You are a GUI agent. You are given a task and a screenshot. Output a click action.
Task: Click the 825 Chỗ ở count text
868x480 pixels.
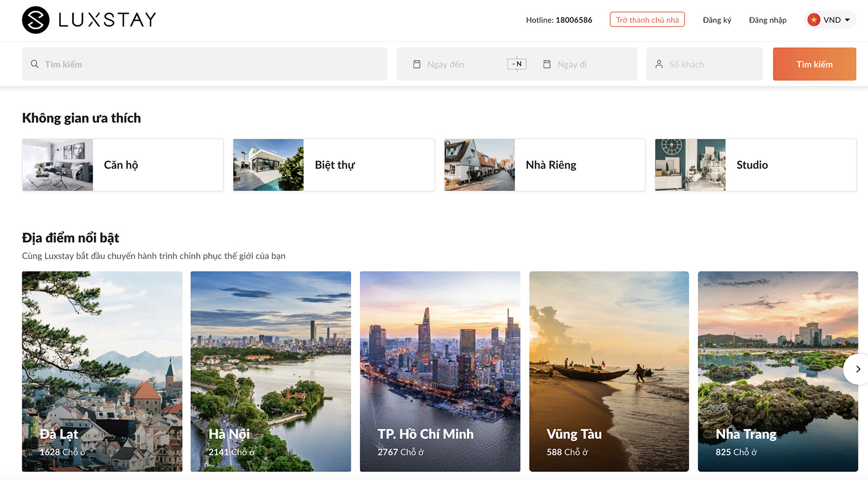click(736, 452)
